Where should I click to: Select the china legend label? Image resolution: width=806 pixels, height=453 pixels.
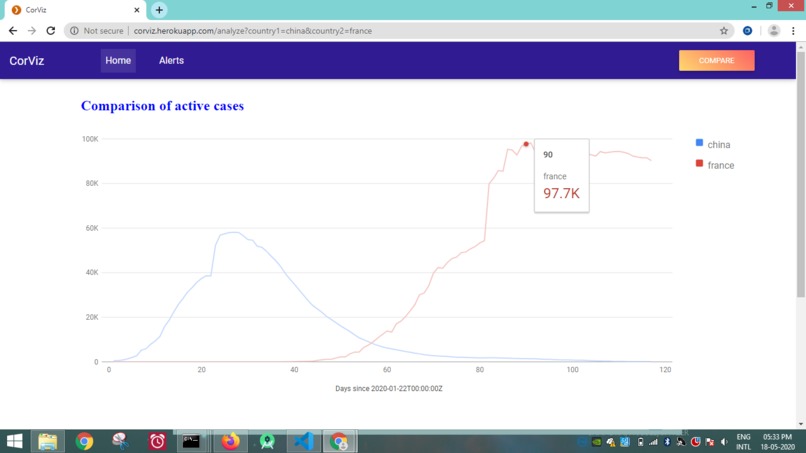tap(719, 145)
